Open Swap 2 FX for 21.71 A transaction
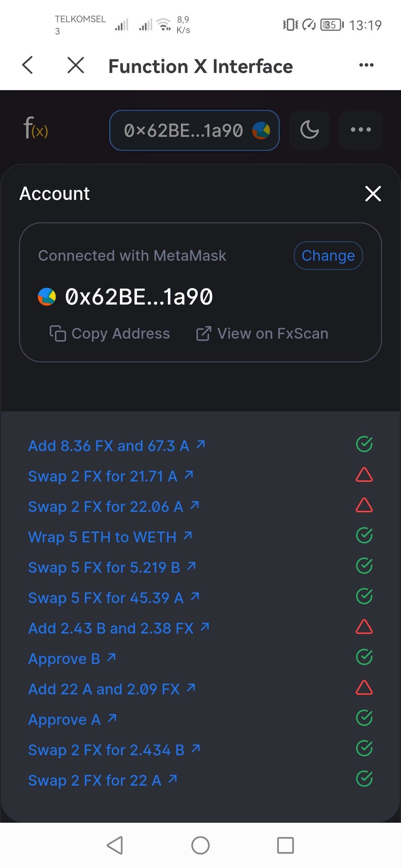Screen dimensions: 401x868 111,476
